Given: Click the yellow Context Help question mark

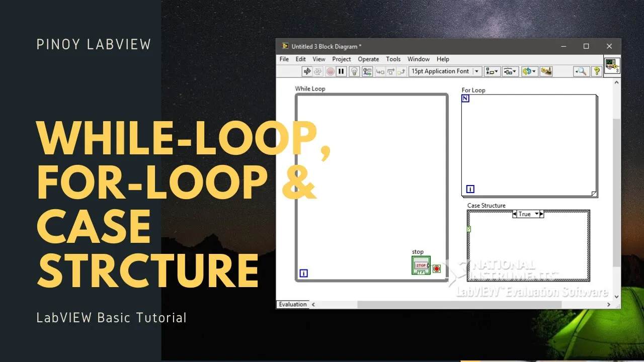Looking at the screenshot, I should coord(597,71).
